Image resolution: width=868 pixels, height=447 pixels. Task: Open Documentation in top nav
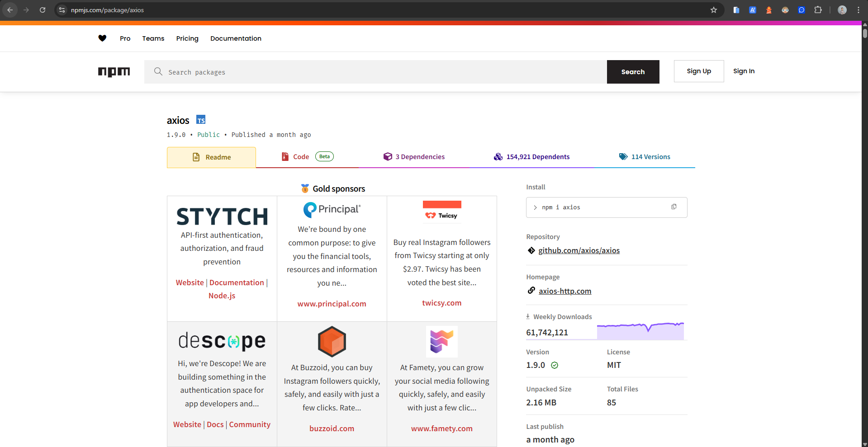click(236, 38)
